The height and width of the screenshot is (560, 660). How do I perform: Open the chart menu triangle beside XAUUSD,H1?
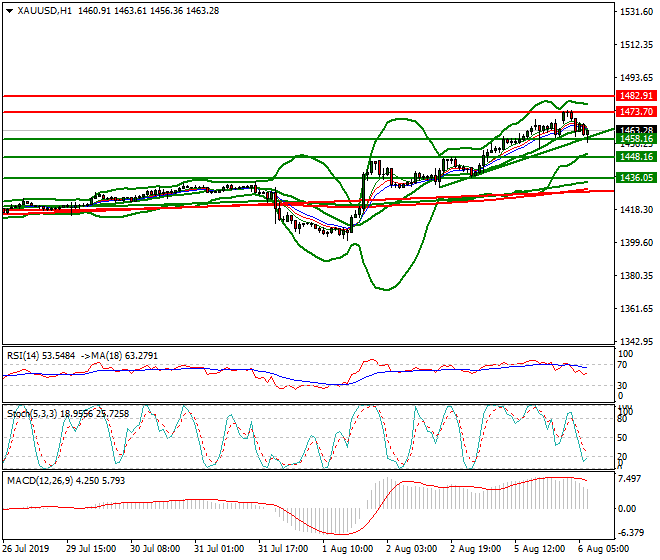[9, 11]
